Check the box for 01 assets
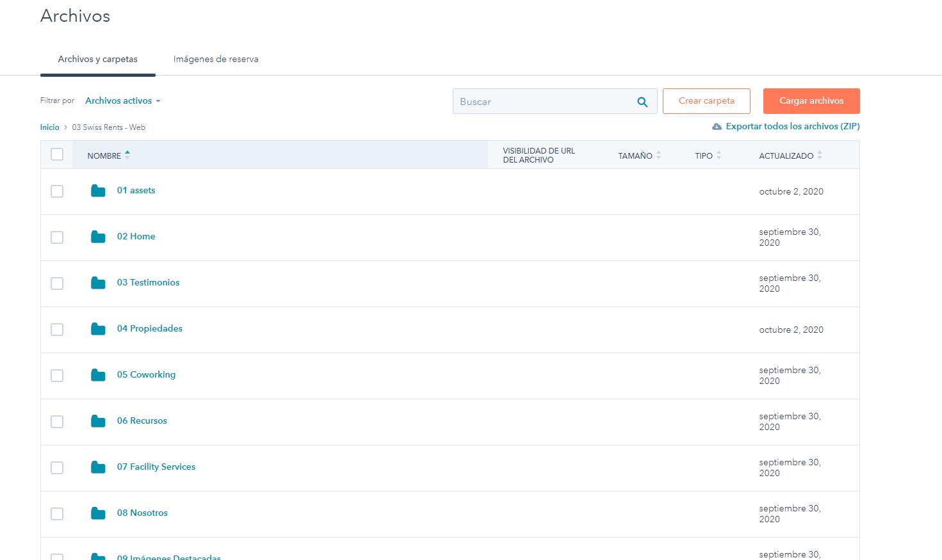942x560 pixels. [57, 191]
